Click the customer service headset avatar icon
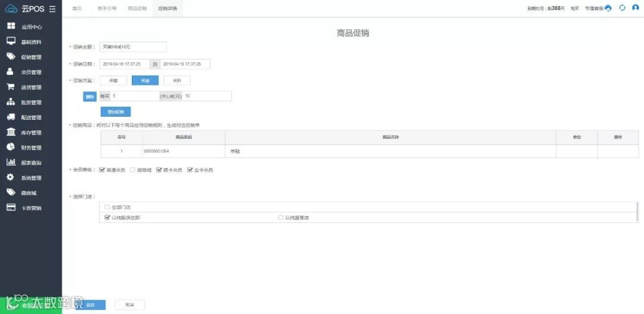Viewport: 644px width, 314px height. [608, 8]
